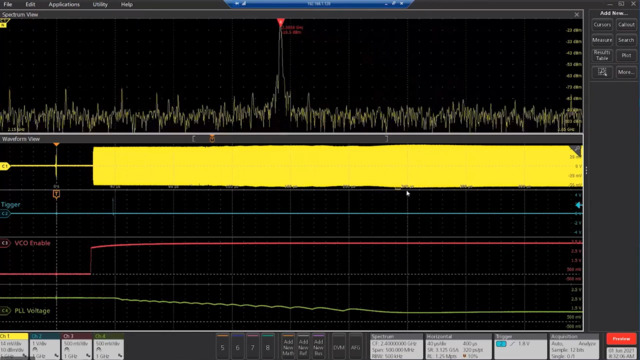
Task: Turn on channel 5
Action: [x=222, y=347]
